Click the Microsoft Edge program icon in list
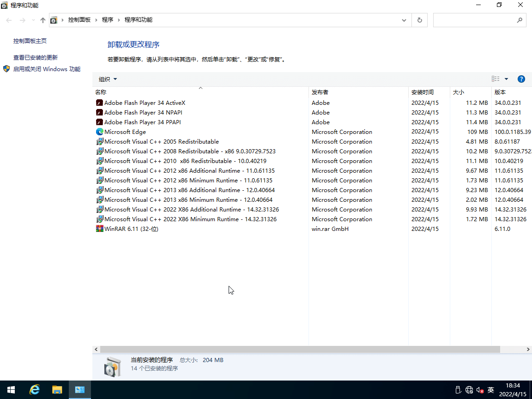Viewport: 532px width, 399px height. [99, 132]
